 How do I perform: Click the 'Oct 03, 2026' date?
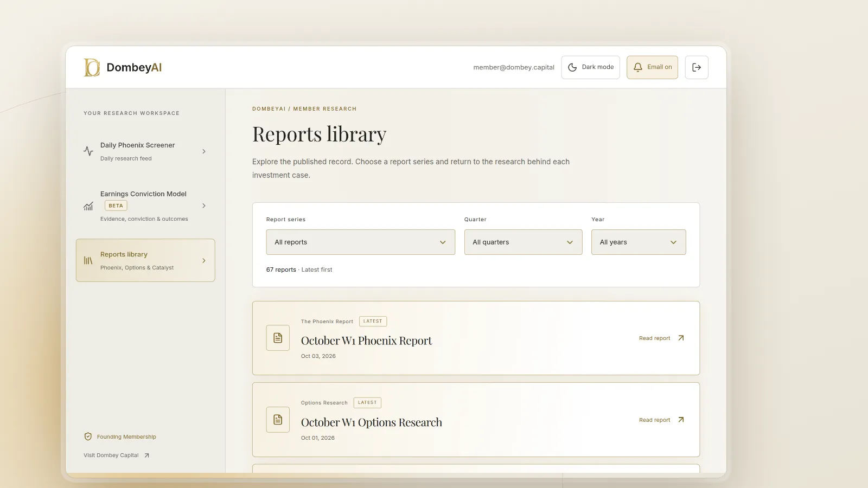tap(318, 356)
